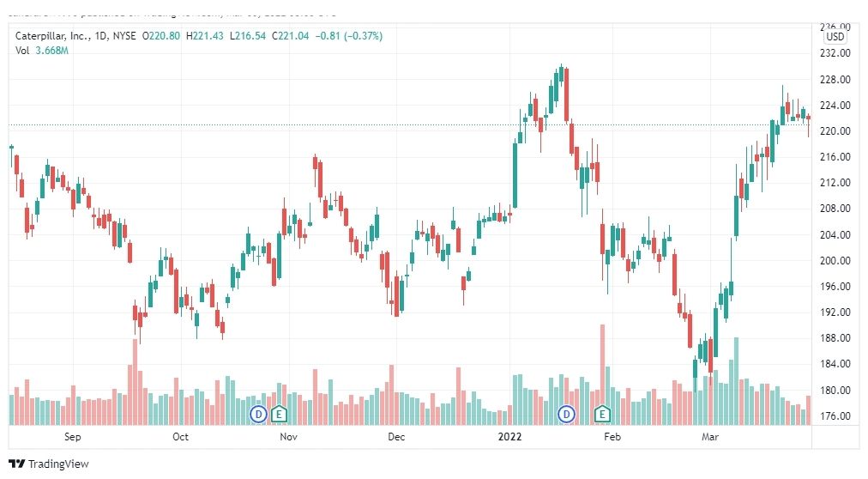Click the tallest red volume bar near Feb

(x=602, y=374)
